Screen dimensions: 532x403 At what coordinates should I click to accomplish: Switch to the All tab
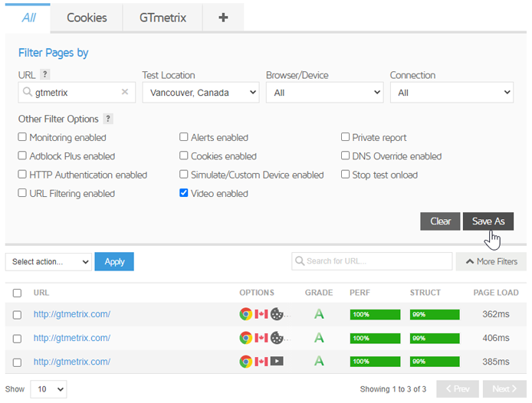[x=28, y=18]
